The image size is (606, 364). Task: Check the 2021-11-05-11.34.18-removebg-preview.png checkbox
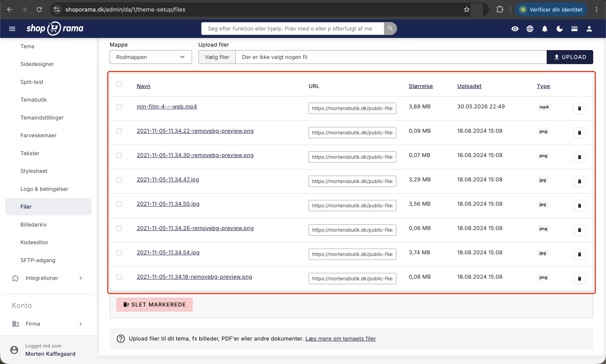pos(119,277)
